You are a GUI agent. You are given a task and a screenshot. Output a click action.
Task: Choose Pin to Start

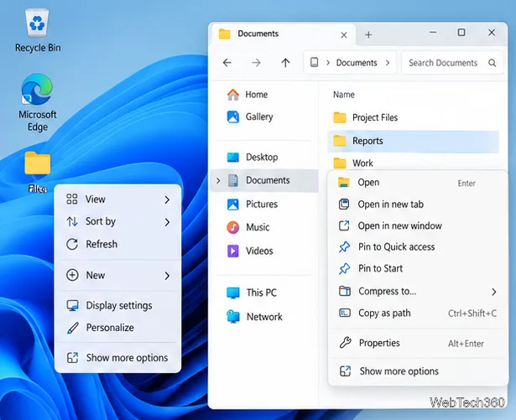[418, 268]
